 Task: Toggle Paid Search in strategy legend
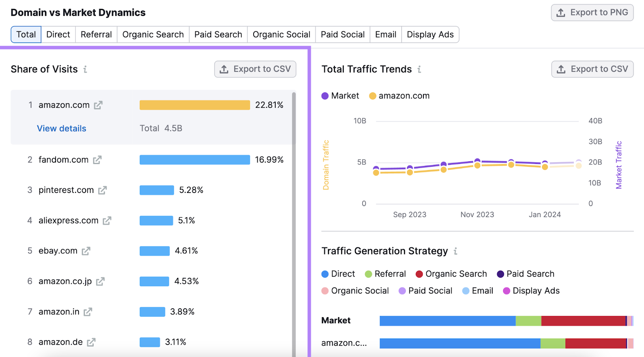tap(526, 274)
